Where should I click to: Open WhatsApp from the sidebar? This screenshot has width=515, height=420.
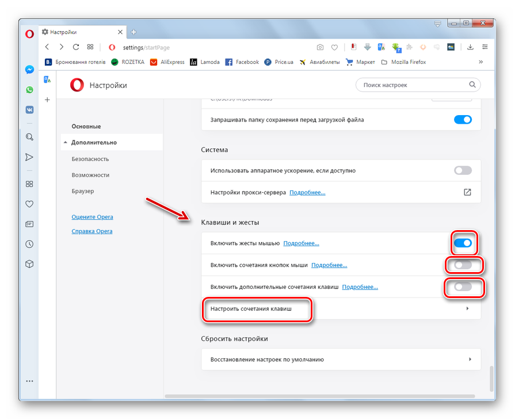29,90
